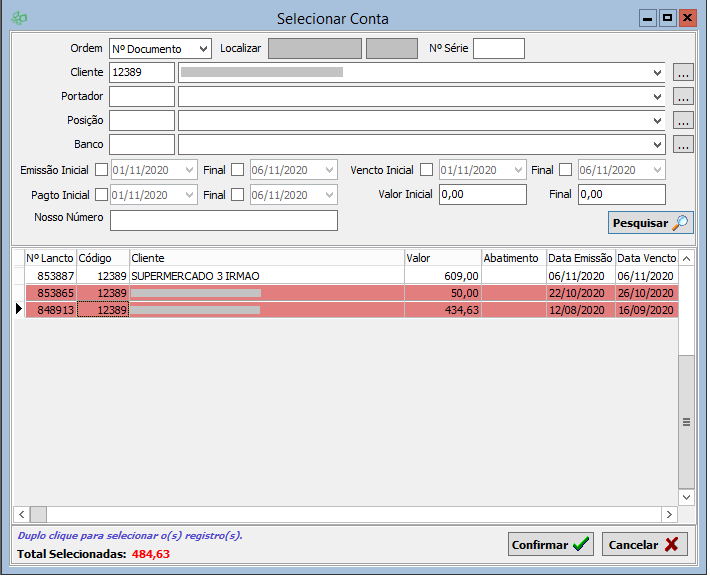The image size is (710, 577).
Task: Click the Confirmar button
Action: (550, 545)
